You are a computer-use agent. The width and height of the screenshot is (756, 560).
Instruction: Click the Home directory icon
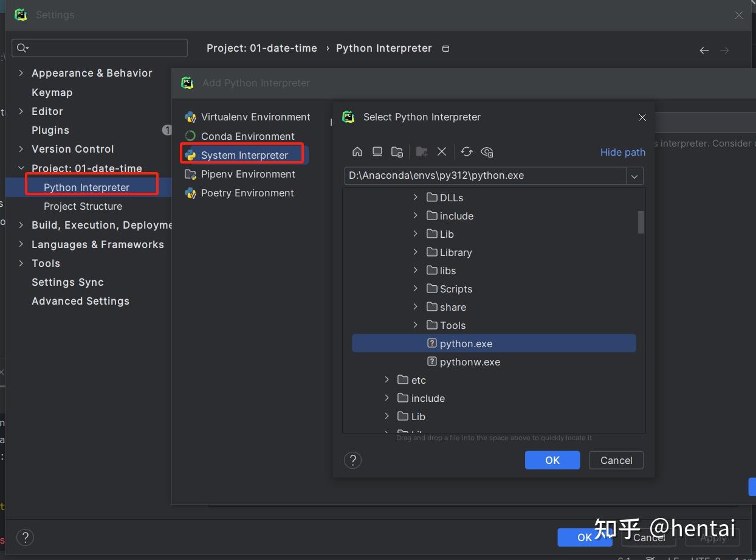[x=357, y=152]
